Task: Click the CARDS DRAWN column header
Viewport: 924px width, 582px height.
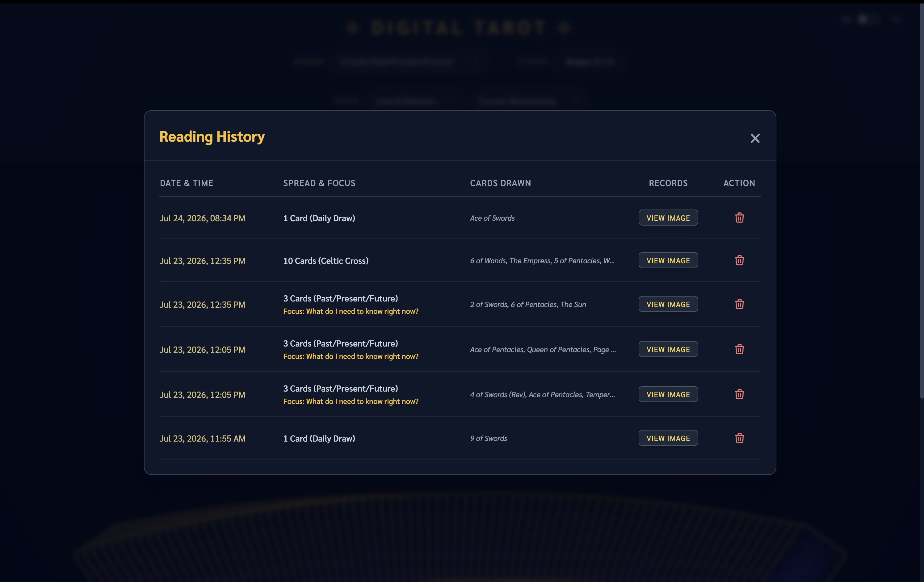Action: 500,183
